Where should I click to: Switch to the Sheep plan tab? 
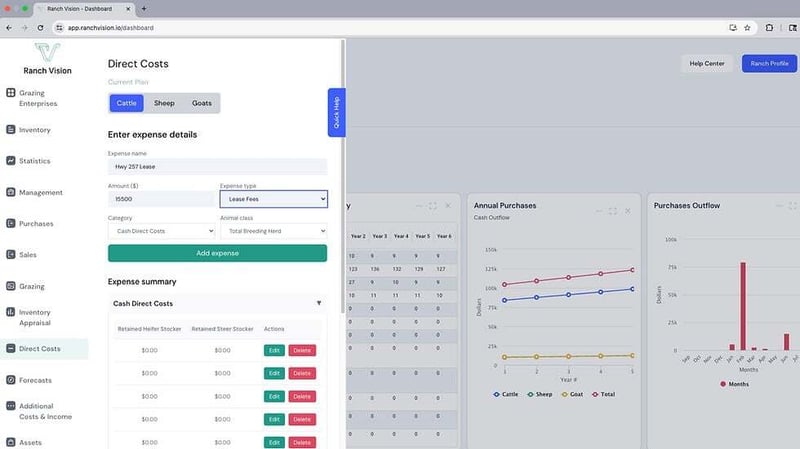(164, 103)
